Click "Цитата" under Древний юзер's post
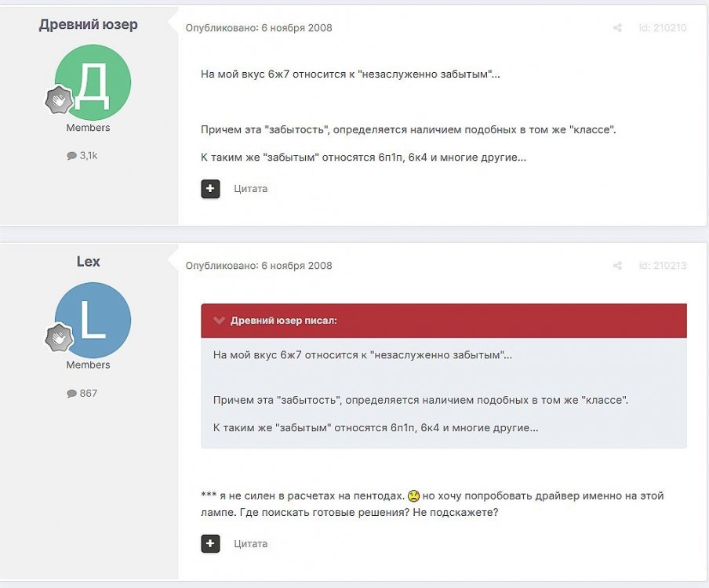Screen dimensions: 709x588 click(250, 189)
